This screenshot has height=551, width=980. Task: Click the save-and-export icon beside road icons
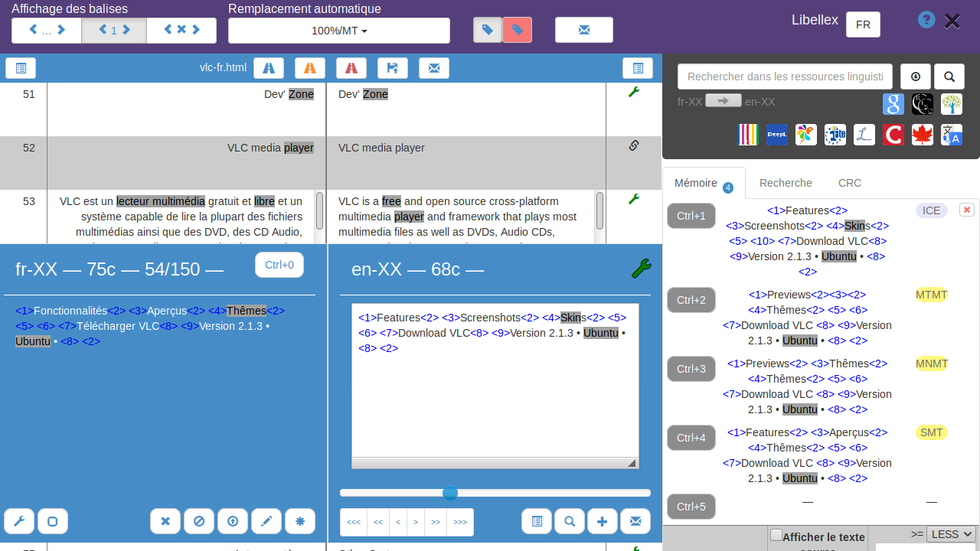[x=393, y=68]
